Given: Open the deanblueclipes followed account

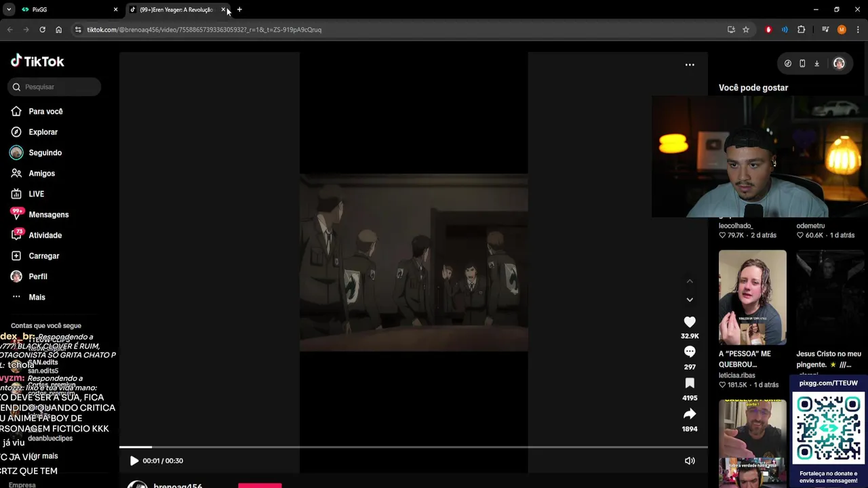Looking at the screenshot, I should (x=50, y=439).
